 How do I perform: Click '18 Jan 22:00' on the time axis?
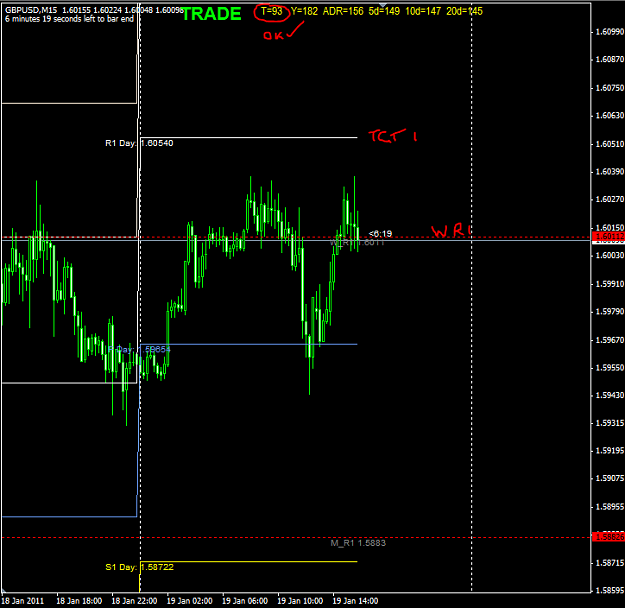coord(134,601)
